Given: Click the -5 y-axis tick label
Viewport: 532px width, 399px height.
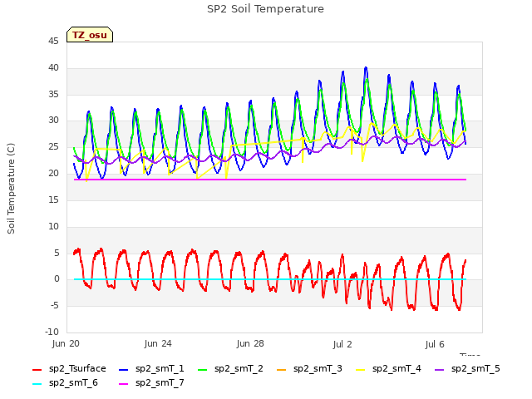Looking at the screenshot, I should click(55, 305).
